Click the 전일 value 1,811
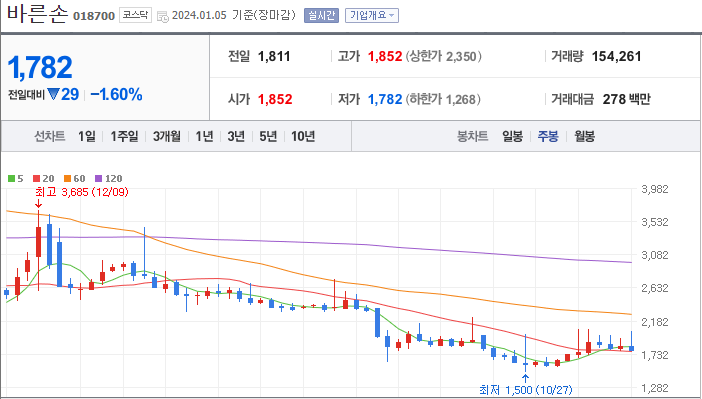This screenshot has width=702, height=399. click(274, 56)
